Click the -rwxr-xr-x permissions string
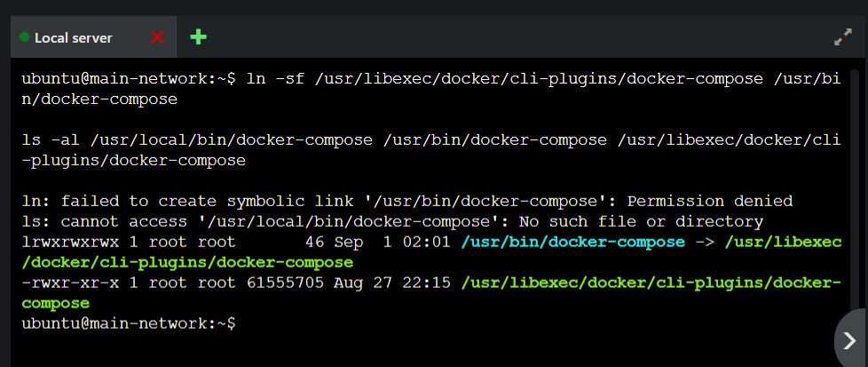868x367 pixels. pyautogui.click(x=69, y=283)
